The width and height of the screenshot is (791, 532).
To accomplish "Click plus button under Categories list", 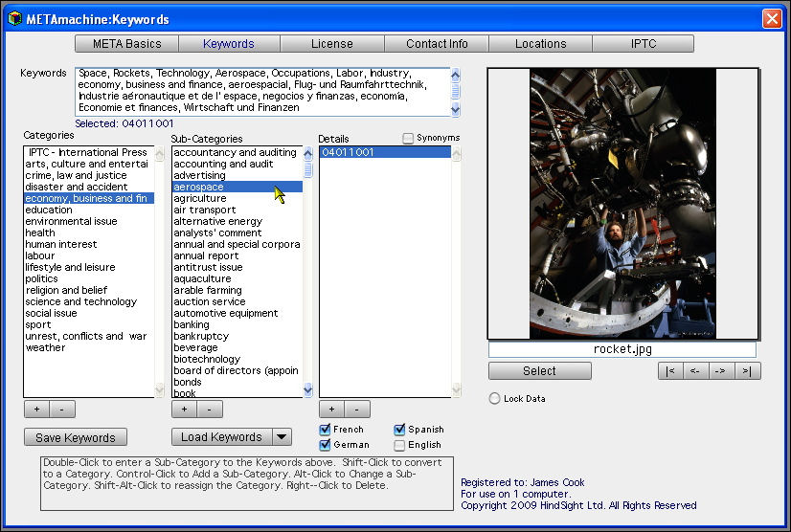I will click(x=36, y=410).
